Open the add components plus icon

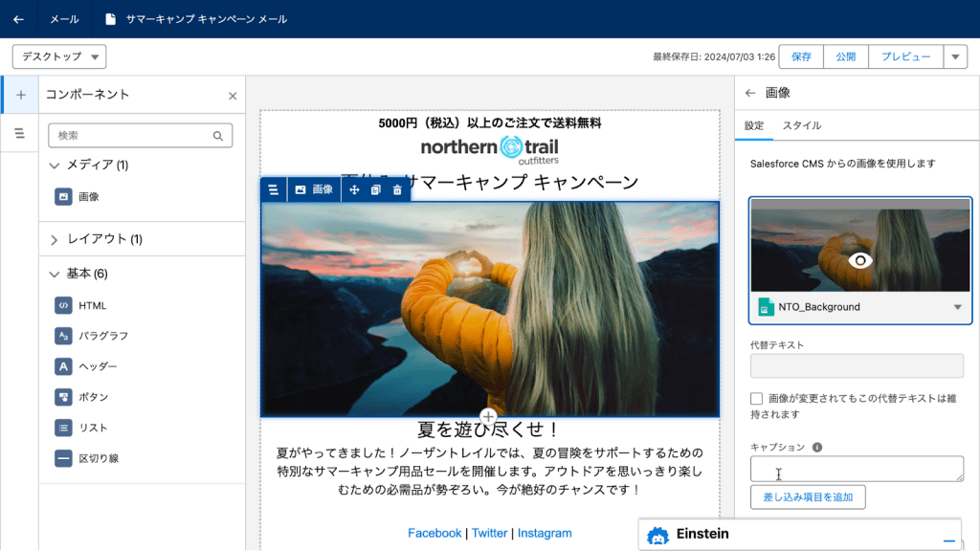[x=20, y=95]
